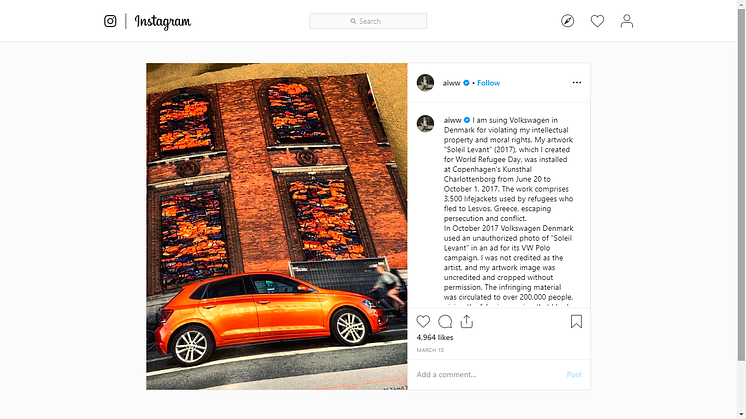Click the aiww avatar beside the caption
Screen dimensions: 746x419
(x=425, y=123)
